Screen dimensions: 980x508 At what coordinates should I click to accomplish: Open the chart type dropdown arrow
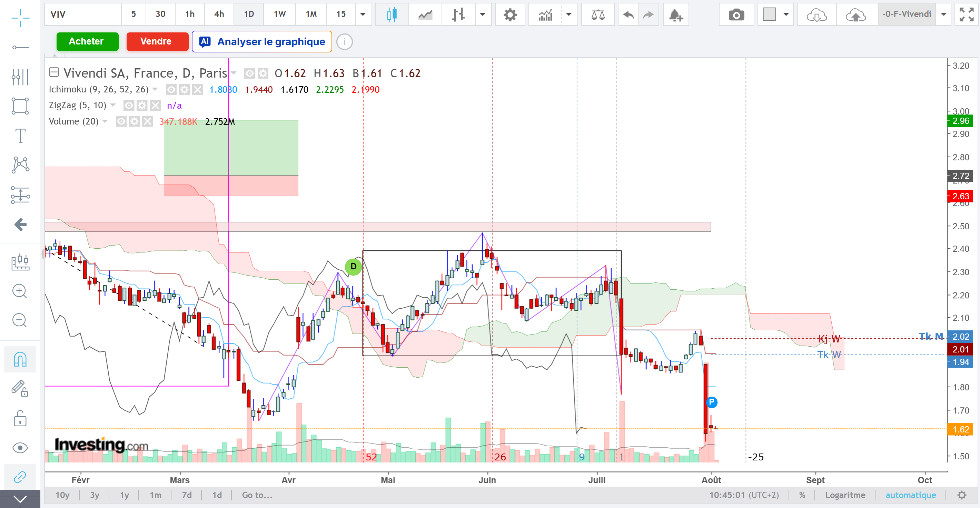[x=483, y=14]
